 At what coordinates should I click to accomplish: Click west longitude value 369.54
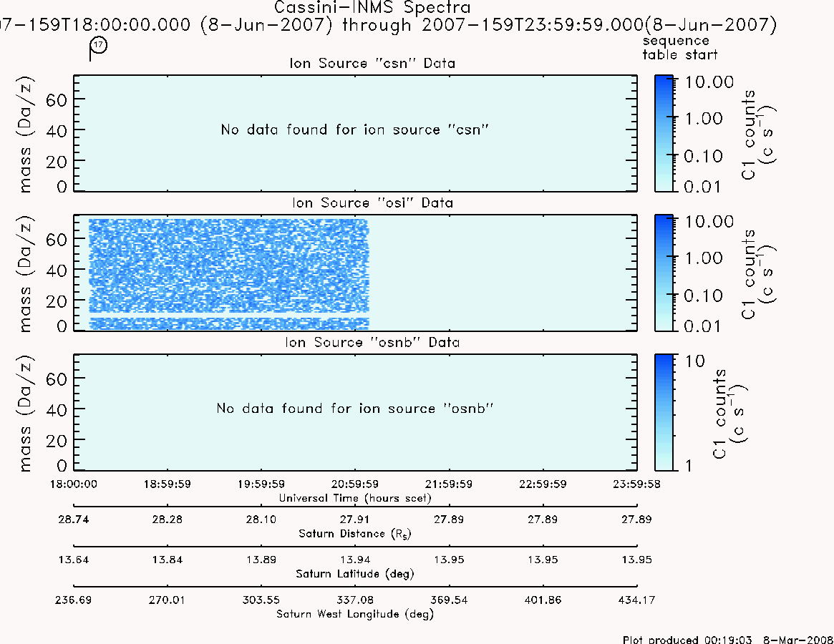click(449, 600)
